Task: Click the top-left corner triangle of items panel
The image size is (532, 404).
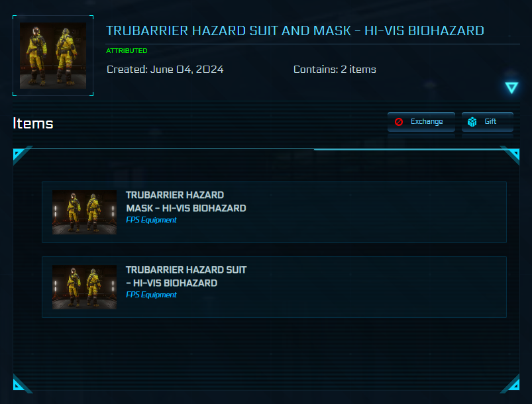Action: 20,154
